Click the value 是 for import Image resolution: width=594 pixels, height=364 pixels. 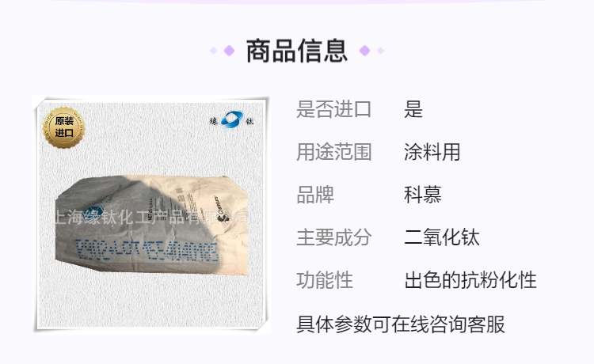click(x=413, y=109)
